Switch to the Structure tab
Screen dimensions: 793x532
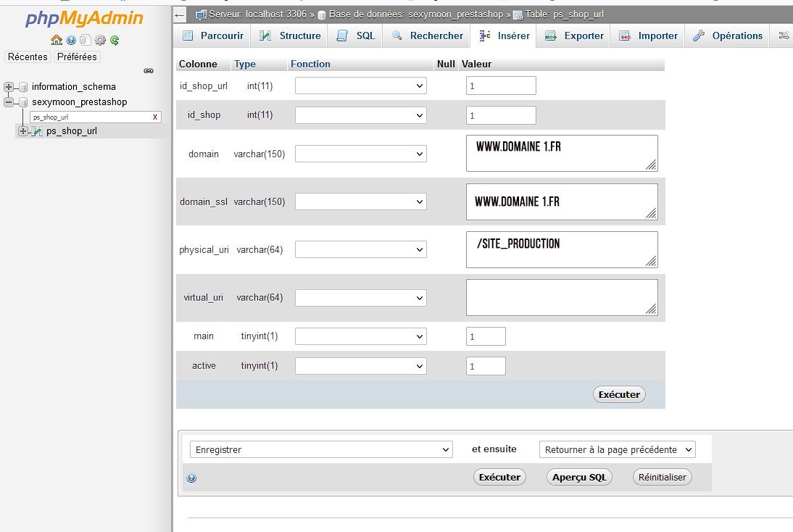pos(290,36)
